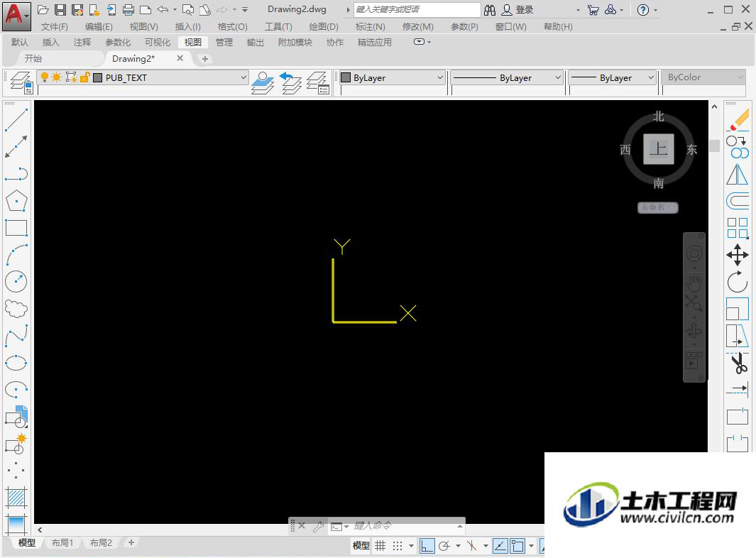Viewport: 756px width, 558px height.
Task: Click the new drawing tab plus button
Action: point(205,59)
